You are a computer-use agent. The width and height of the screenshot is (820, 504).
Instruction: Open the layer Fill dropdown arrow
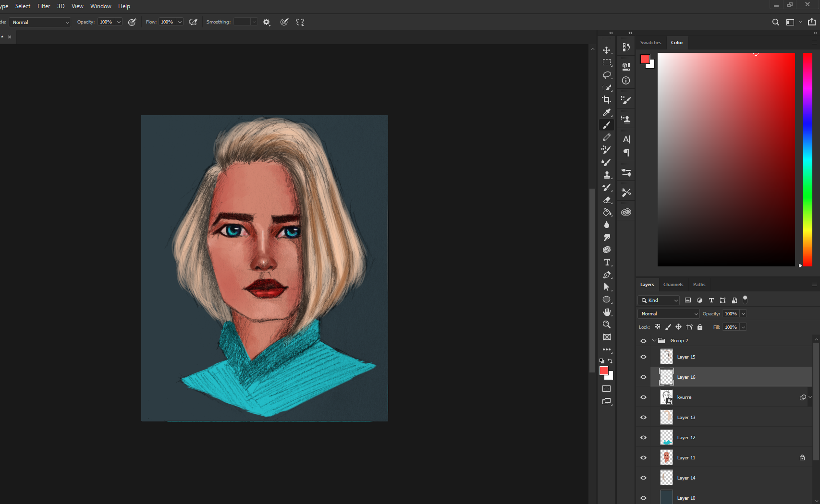pyautogui.click(x=743, y=327)
